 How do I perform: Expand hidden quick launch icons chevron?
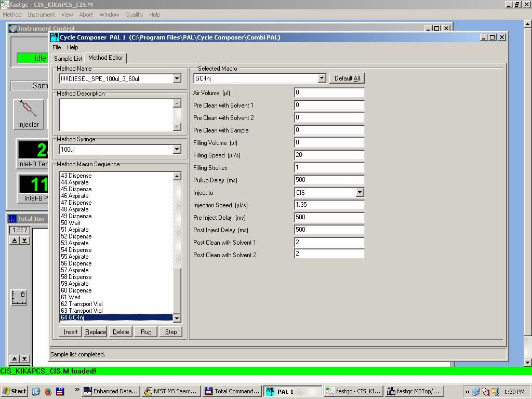pos(77,390)
